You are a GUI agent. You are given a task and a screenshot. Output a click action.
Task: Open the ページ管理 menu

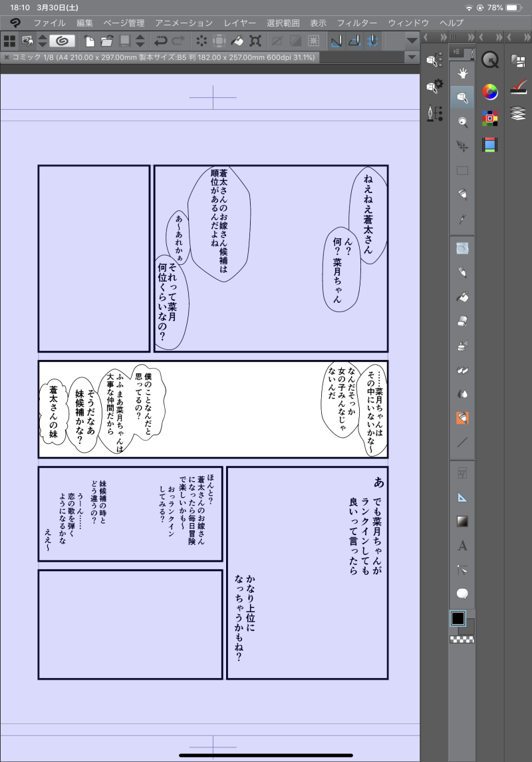pos(124,23)
